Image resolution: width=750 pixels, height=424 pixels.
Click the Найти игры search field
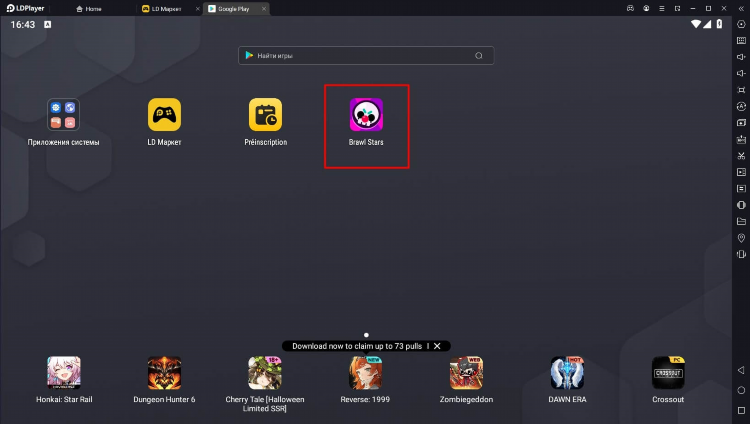[x=366, y=56]
